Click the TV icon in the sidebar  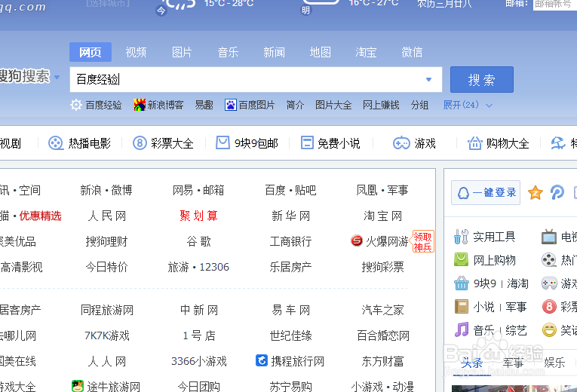click(548, 237)
